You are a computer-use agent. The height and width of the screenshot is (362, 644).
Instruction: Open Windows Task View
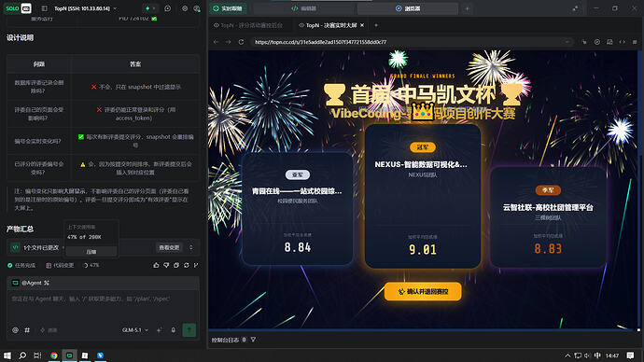(37, 355)
